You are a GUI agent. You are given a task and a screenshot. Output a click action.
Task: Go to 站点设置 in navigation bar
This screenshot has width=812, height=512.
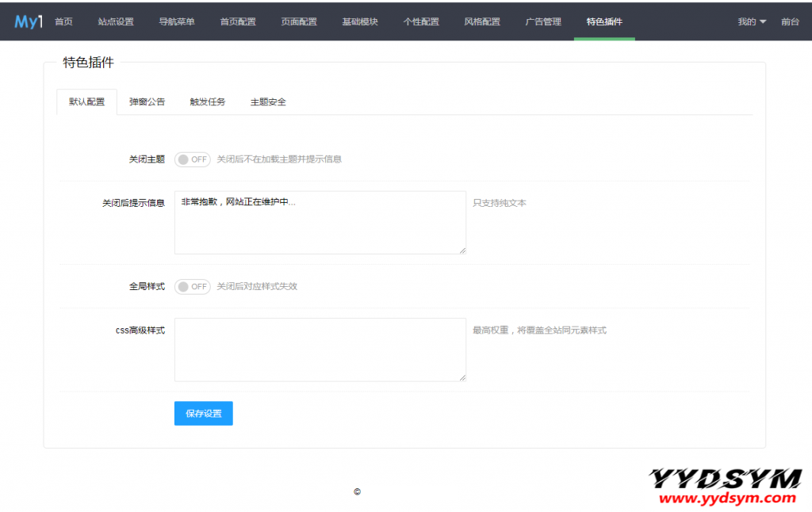point(116,22)
